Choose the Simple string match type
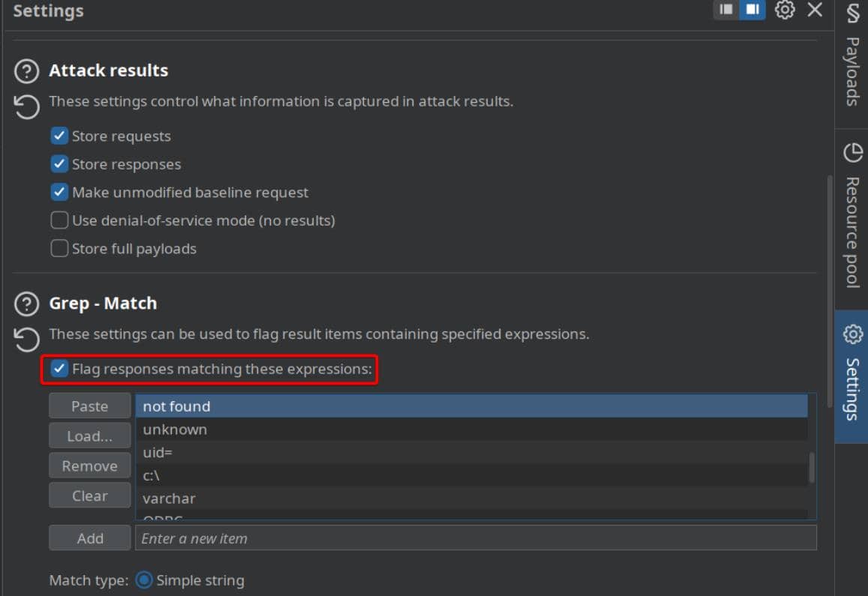 point(144,580)
